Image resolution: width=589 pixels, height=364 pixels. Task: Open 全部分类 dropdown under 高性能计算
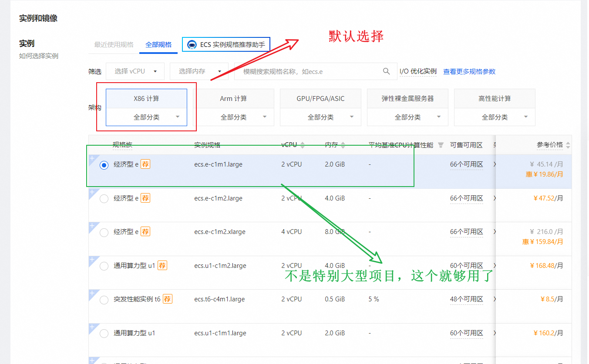pyautogui.click(x=495, y=117)
